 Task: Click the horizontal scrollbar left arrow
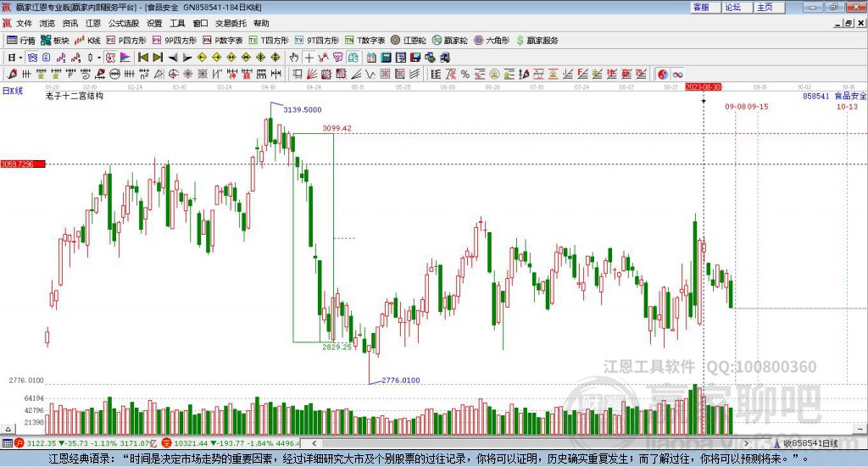(x=314, y=443)
